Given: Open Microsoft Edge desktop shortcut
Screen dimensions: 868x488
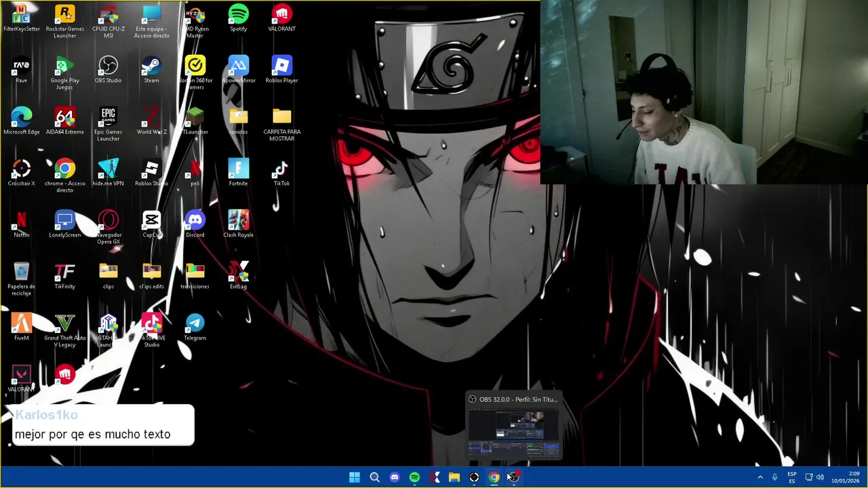Looking at the screenshot, I should tap(22, 121).
